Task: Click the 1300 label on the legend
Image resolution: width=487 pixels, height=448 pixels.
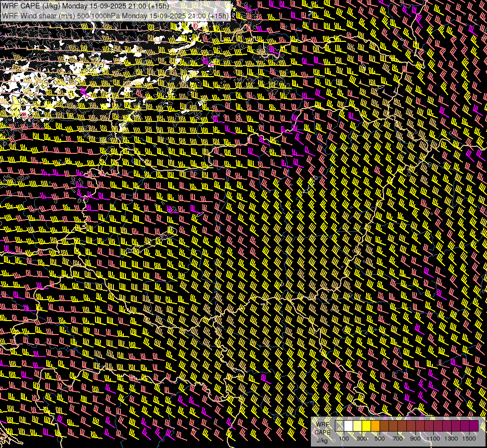Action: [451, 439]
